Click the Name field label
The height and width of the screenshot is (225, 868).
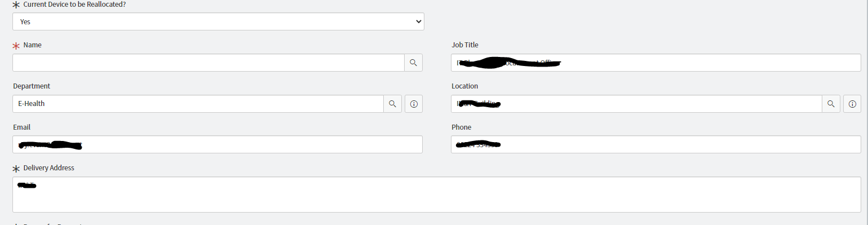click(33, 45)
